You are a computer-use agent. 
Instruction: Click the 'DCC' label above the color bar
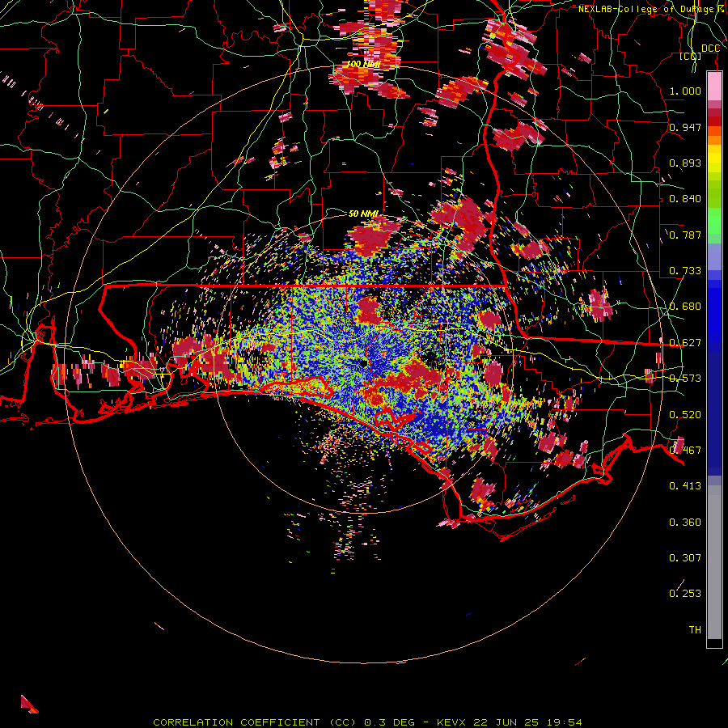tap(710, 49)
